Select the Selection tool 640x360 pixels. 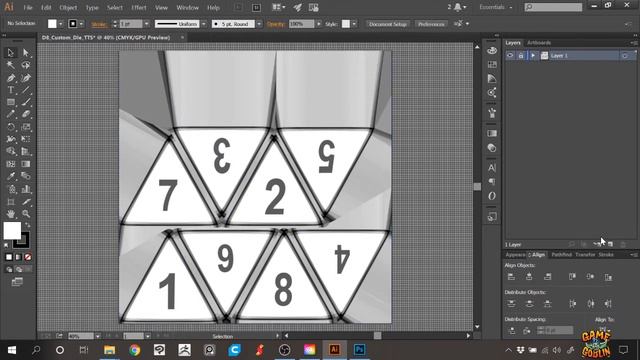point(11,53)
